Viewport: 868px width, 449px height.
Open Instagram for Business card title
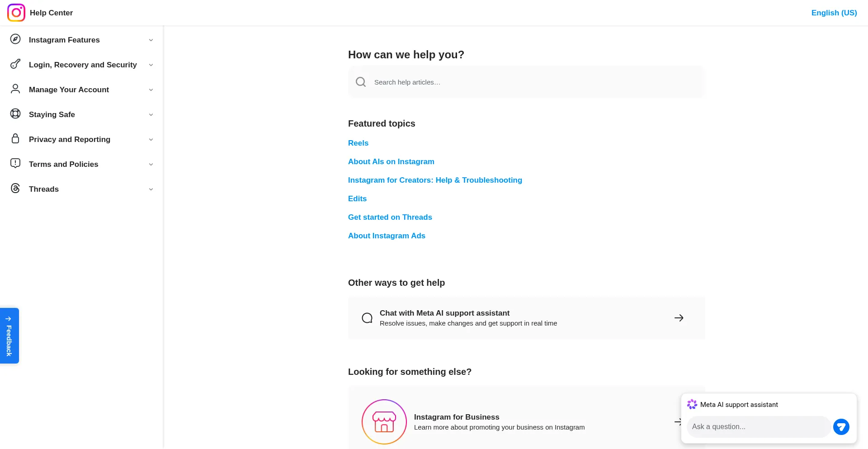coord(457,417)
